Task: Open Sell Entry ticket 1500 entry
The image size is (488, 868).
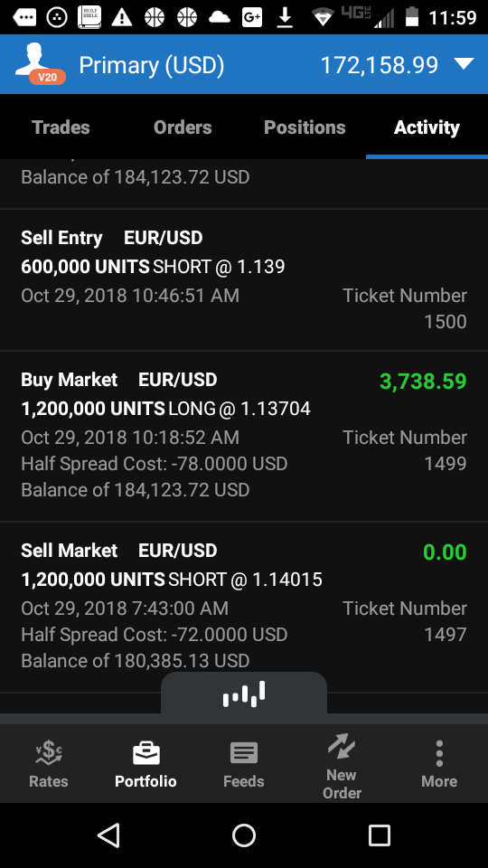Action: tap(244, 279)
